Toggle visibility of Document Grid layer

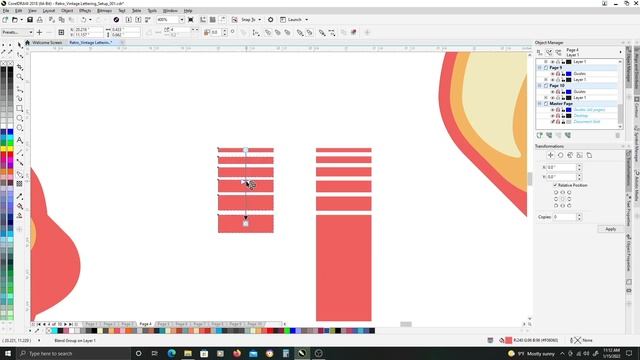[x=552, y=122]
